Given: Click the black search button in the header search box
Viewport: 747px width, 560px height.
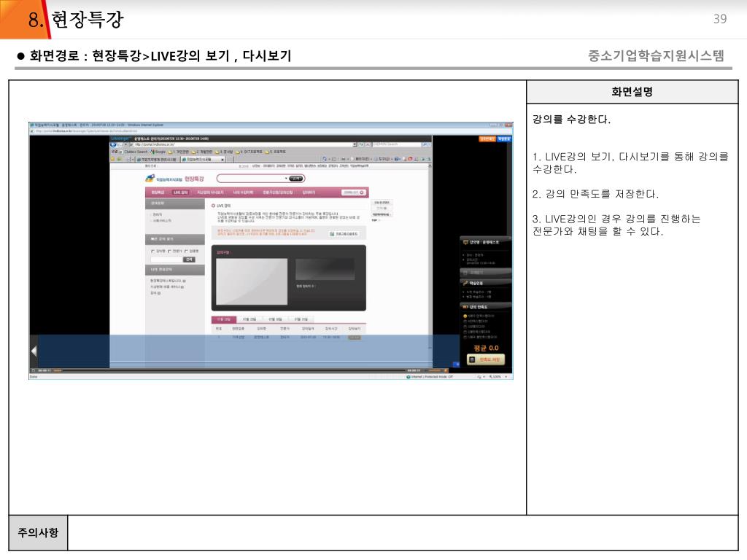Looking at the screenshot, I should [295, 179].
